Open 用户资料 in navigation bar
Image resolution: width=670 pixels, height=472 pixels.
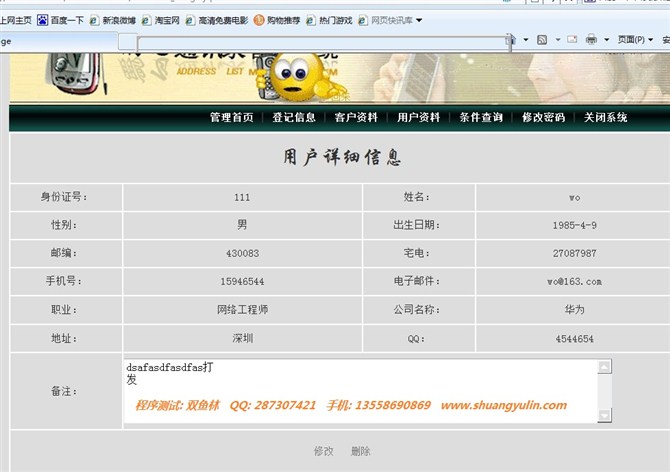click(x=419, y=117)
